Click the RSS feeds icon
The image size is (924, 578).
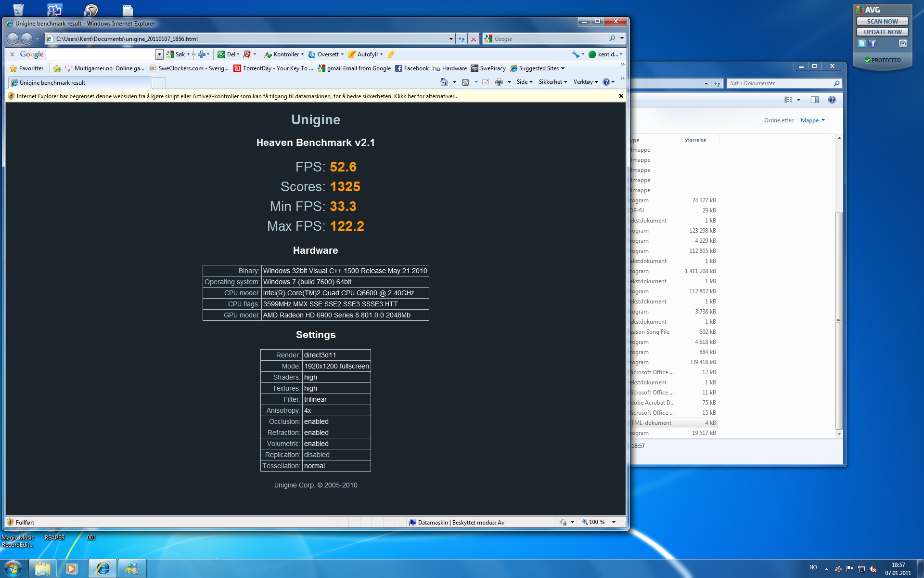[465, 82]
